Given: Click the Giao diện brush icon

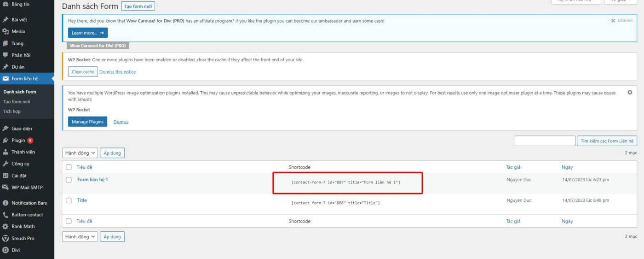Looking at the screenshot, I should click(6, 129).
